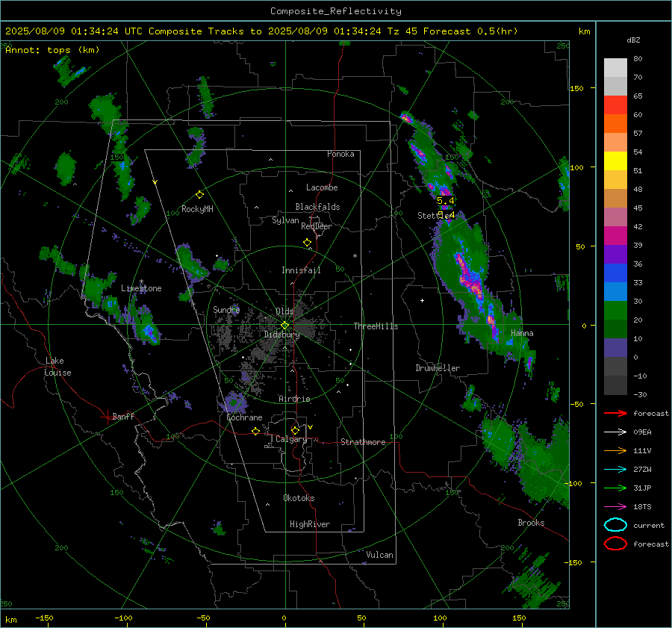Click the red forecast ellipse legend icon
Image resolution: width=672 pixels, height=628 pixels.
tap(615, 544)
